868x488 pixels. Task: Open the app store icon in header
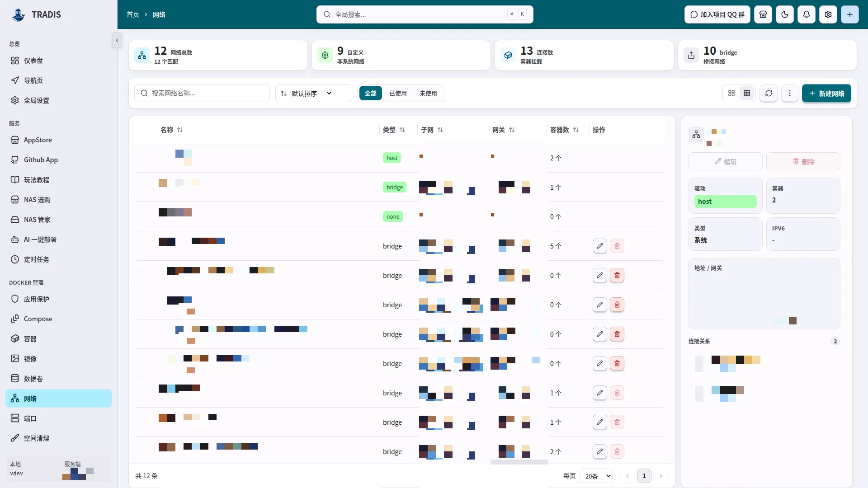[763, 14]
